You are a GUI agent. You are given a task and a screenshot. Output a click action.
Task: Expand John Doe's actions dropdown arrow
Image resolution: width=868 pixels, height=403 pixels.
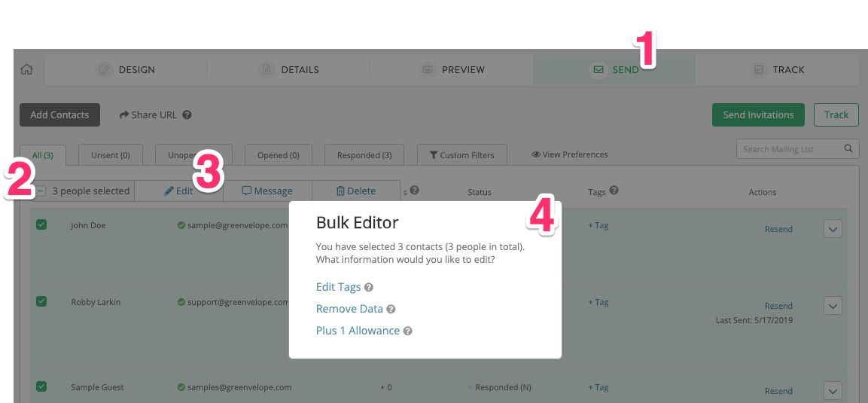(833, 228)
